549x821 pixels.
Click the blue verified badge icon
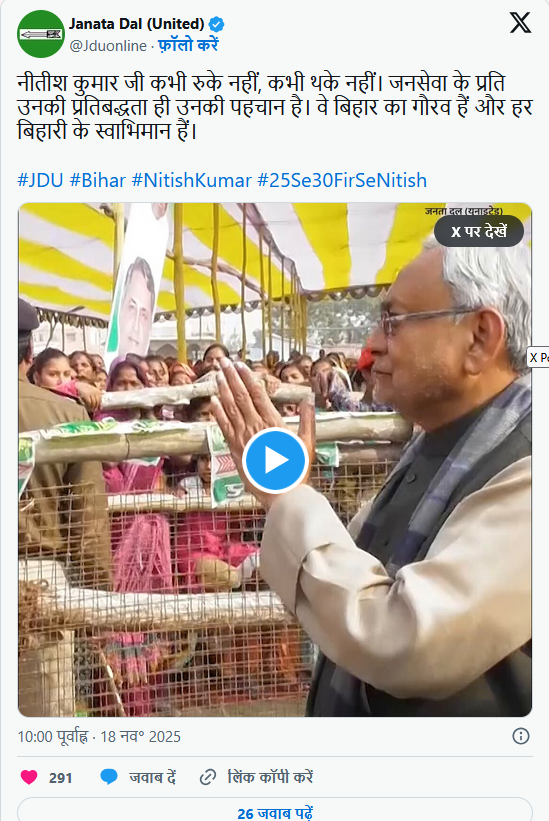pos(216,24)
